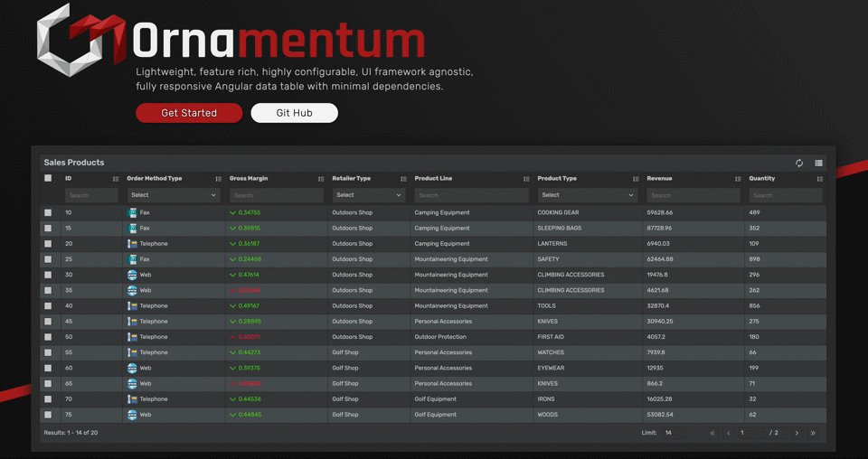
Task: Click the Fax icon in row 25
Action: (x=132, y=259)
